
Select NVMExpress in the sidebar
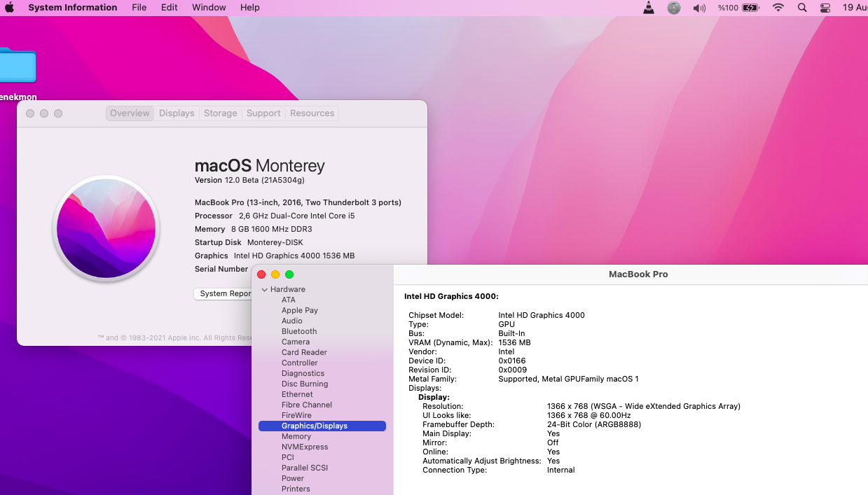tap(305, 447)
